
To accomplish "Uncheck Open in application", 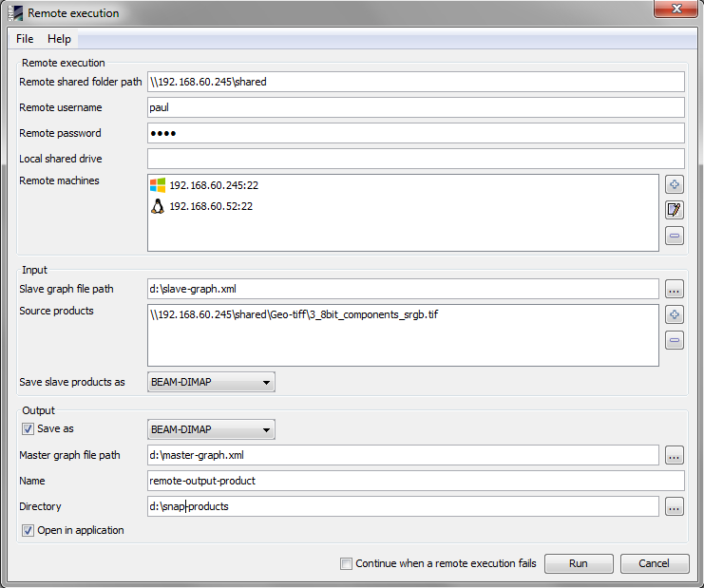I will pos(28,531).
